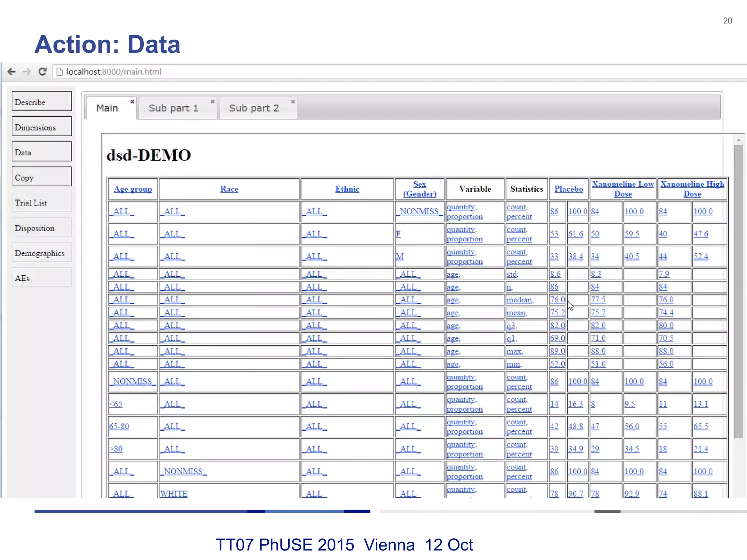Open the Trial List item

42,202
